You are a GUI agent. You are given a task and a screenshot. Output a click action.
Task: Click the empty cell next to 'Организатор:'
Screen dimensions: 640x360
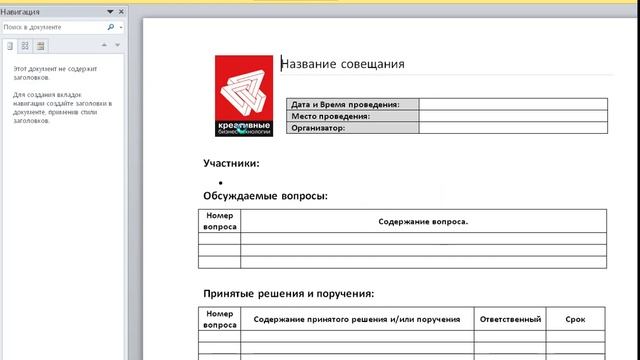click(x=513, y=128)
